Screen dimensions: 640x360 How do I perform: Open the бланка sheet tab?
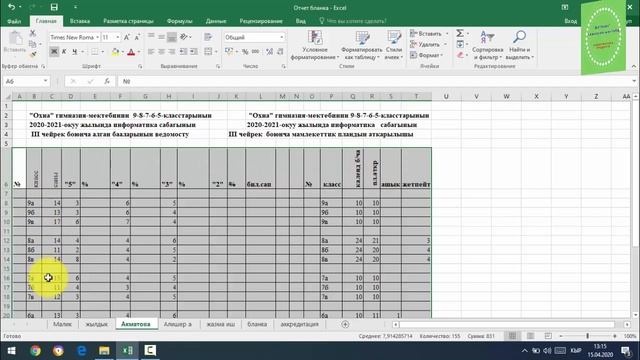(257, 324)
